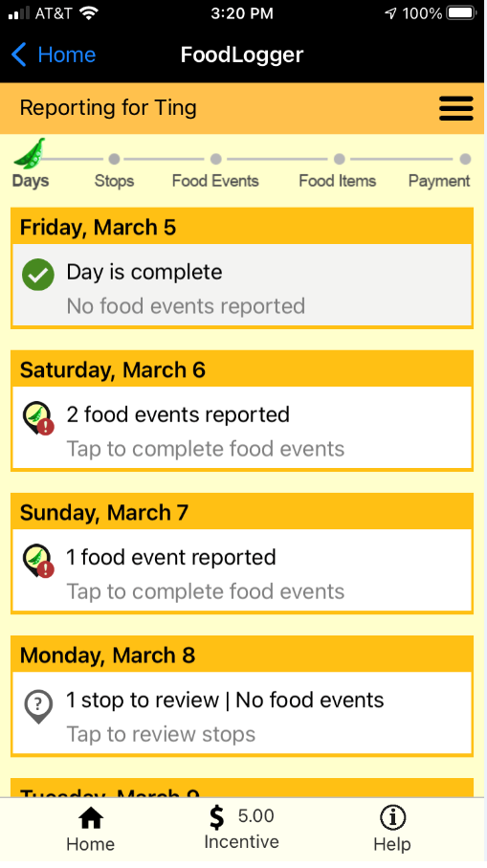Image resolution: width=487 pixels, height=868 pixels.
Task: Tap the Home house icon in bottom bar
Action: (91, 818)
